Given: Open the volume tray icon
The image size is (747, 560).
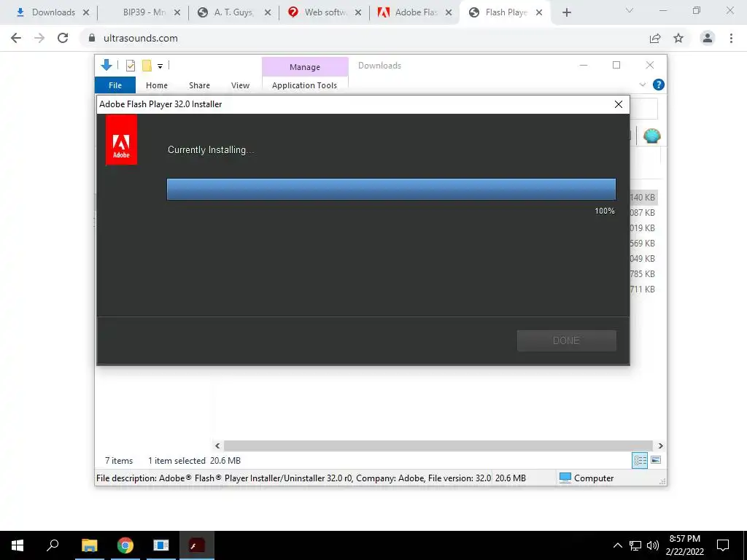Looking at the screenshot, I should [652, 545].
